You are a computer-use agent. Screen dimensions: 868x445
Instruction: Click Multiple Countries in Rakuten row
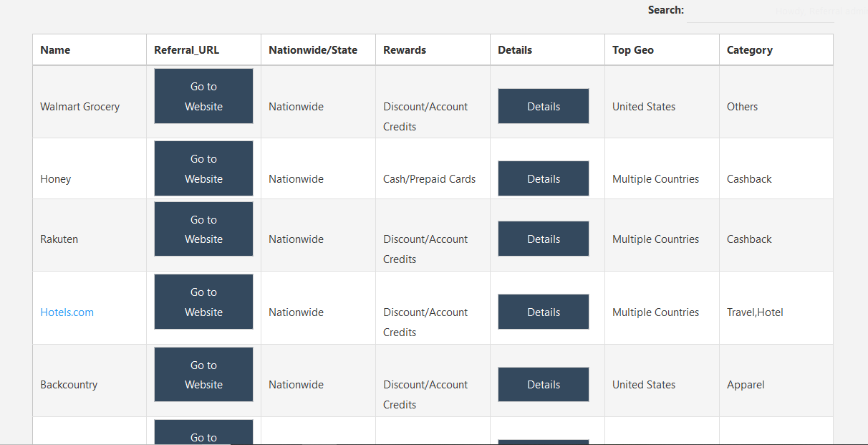coord(655,239)
